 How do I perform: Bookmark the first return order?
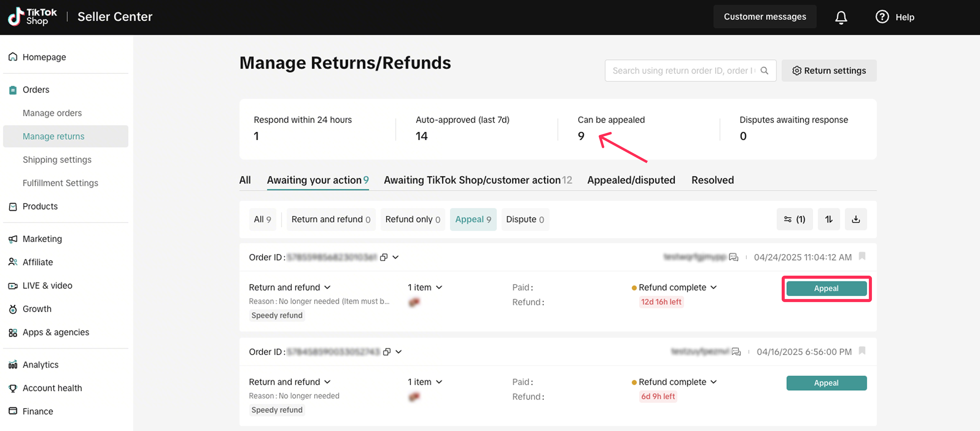(x=862, y=256)
